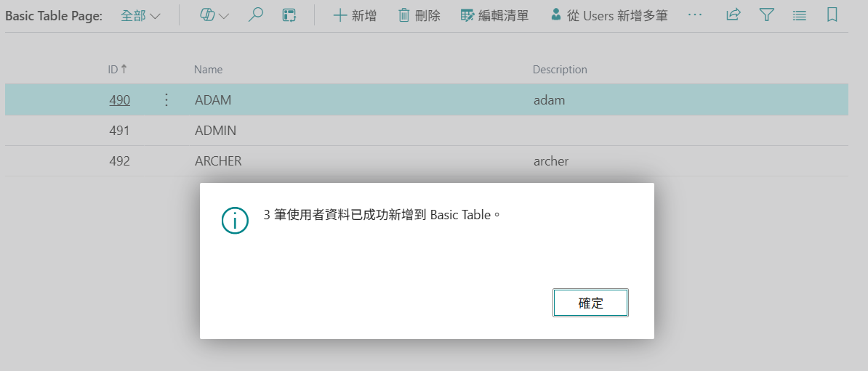
Task: Click 從 Users 新增多筆 action
Action: [x=609, y=15]
